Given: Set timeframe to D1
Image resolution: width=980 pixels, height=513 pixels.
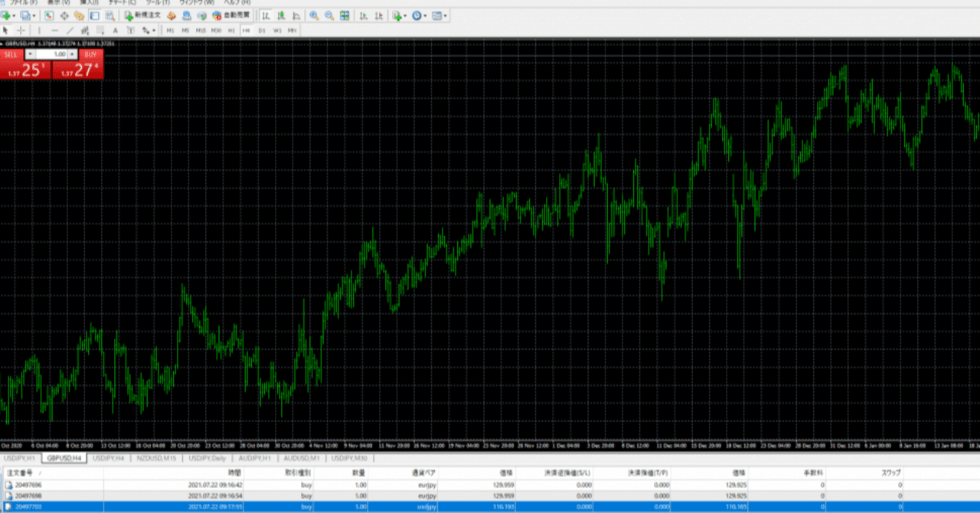Looking at the screenshot, I should tap(262, 30).
